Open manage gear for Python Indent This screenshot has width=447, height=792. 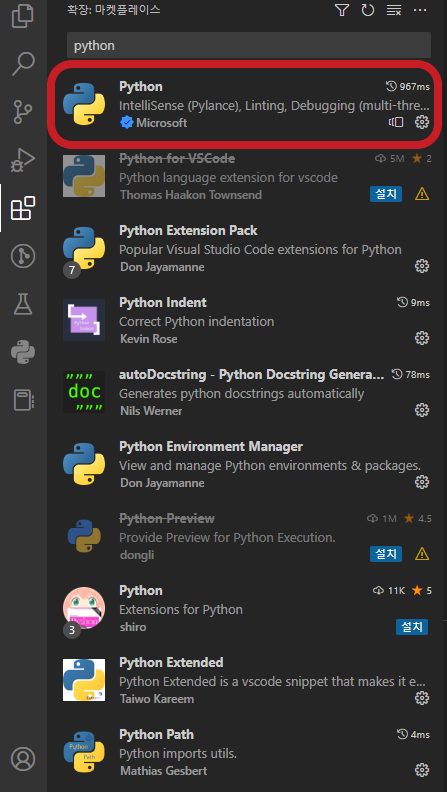tap(422, 338)
